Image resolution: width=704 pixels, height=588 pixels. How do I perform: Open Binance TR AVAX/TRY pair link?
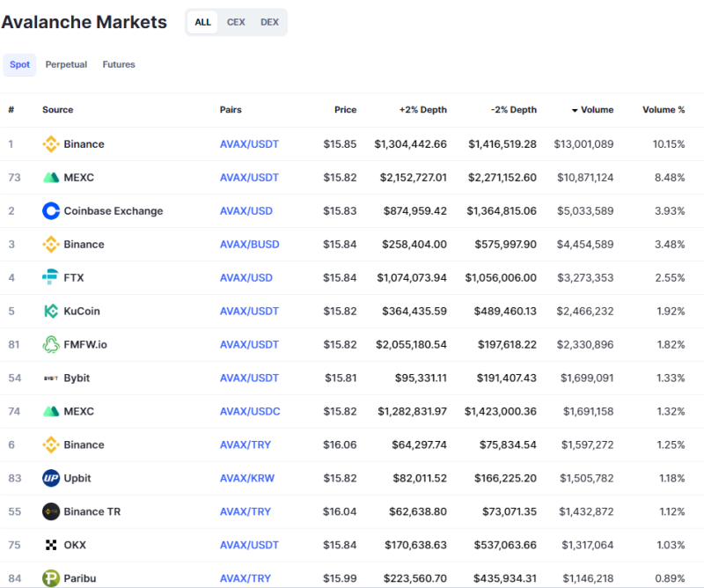(x=246, y=511)
